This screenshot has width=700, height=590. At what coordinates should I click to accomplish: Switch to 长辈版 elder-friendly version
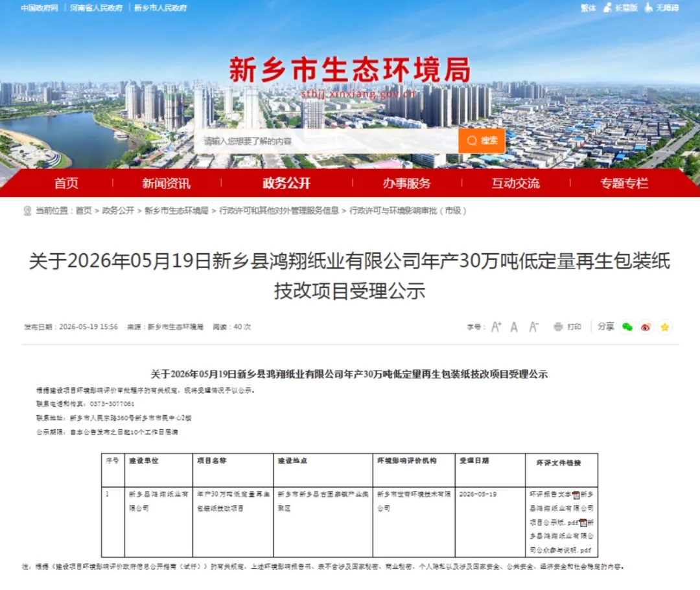(626, 8)
